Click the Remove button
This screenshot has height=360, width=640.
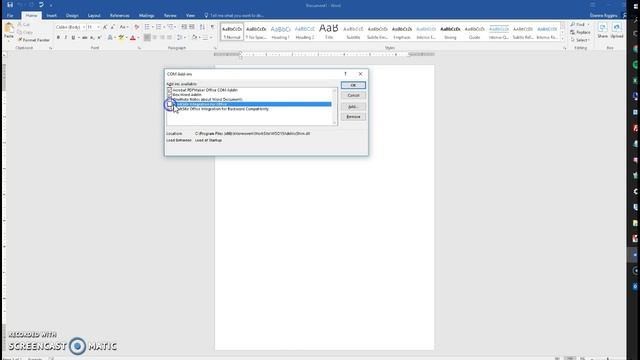[x=353, y=117]
